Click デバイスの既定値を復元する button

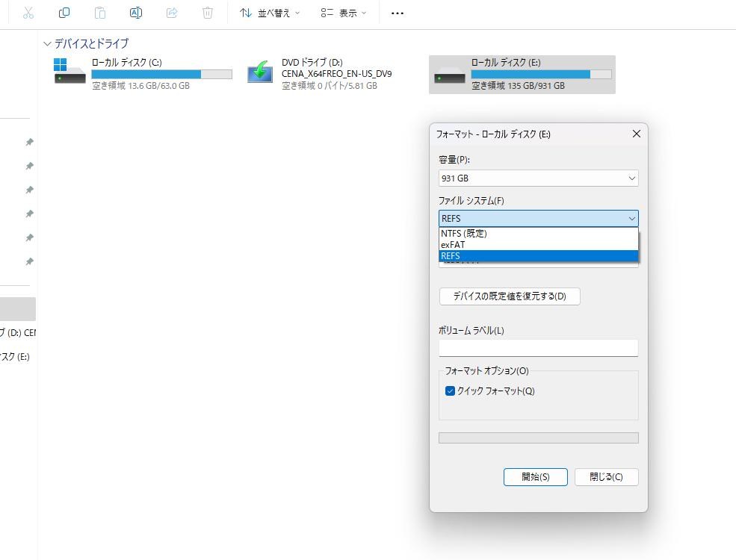pos(510,296)
